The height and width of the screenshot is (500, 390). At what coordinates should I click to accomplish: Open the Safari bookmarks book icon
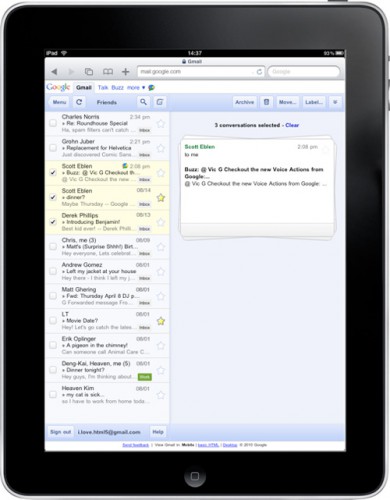(108, 72)
